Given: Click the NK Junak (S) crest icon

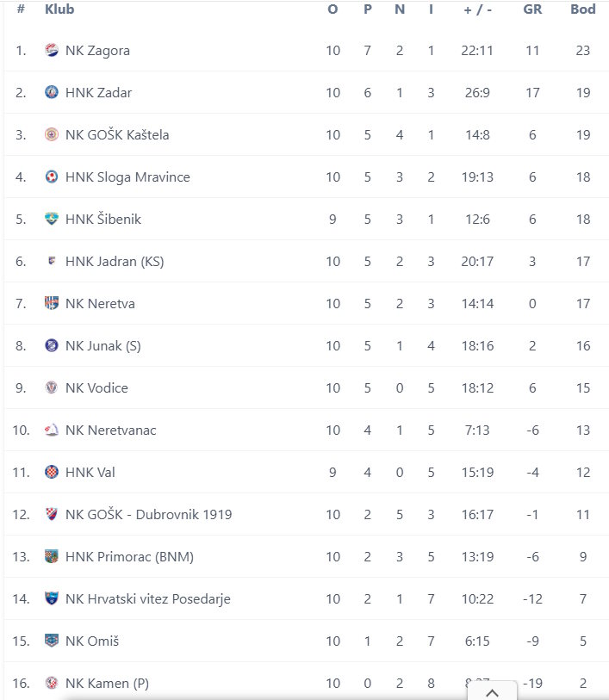Looking at the screenshot, I should tap(52, 346).
